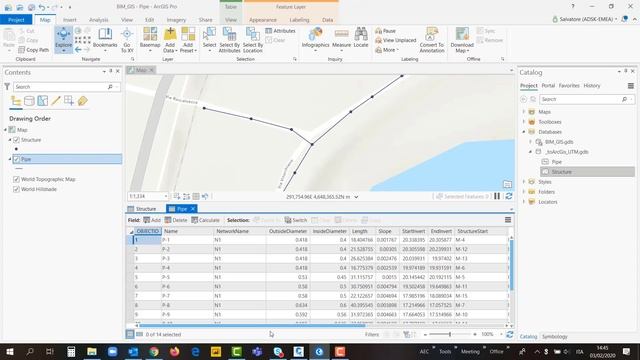640x360 pixels.
Task: Toggle Pipe layer visibility
Action: pos(16,159)
